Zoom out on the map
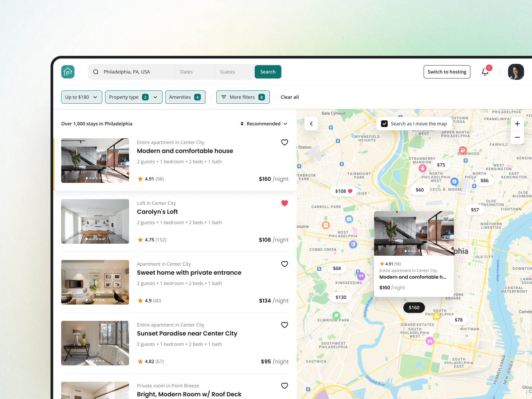The image size is (532, 399). pyautogui.click(x=517, y=137)
